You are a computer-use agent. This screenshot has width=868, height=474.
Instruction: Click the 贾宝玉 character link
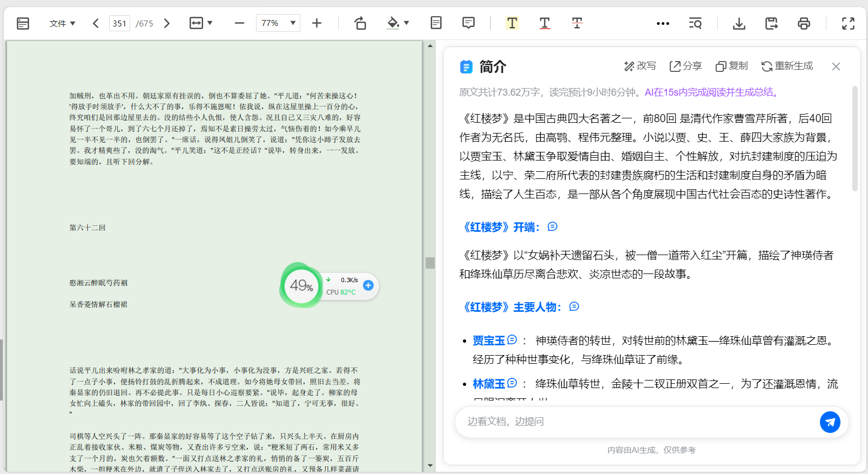point(489,341)
